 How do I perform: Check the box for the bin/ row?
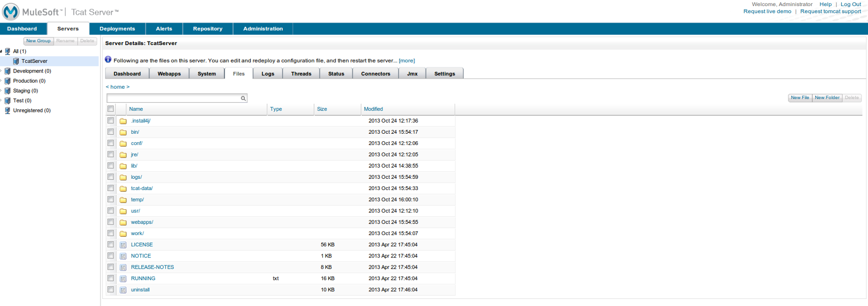tap(110, 132)
